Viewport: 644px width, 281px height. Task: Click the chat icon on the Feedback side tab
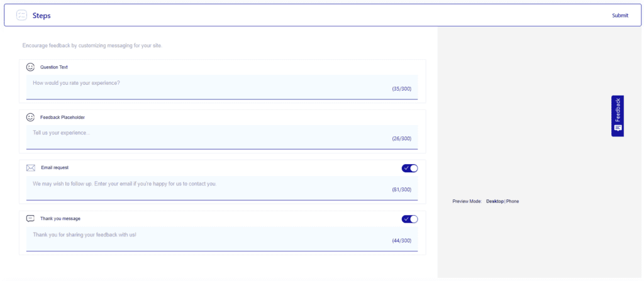pos(618,128)
